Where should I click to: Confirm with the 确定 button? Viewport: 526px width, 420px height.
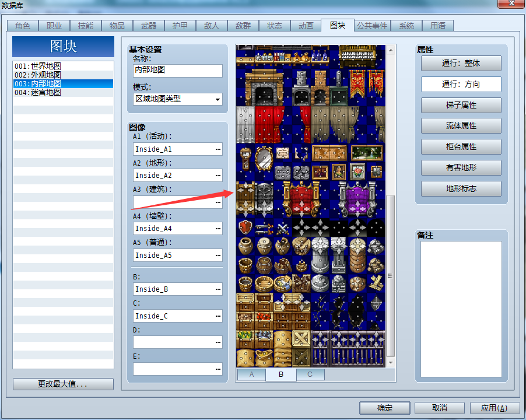[x=385, y=408]
